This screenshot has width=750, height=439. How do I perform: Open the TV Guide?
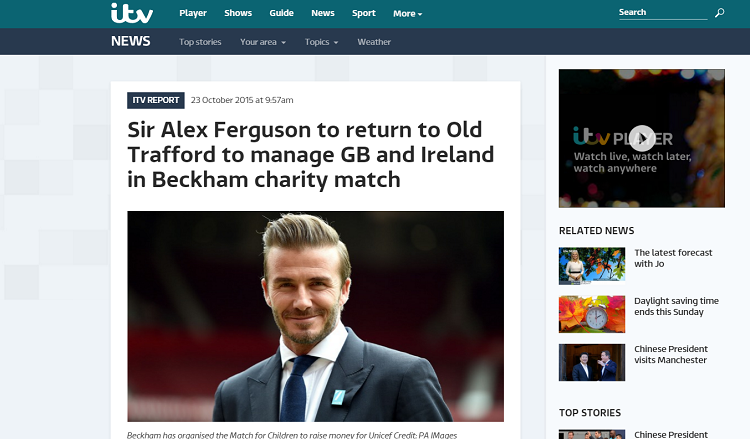(x=281, y=13)
